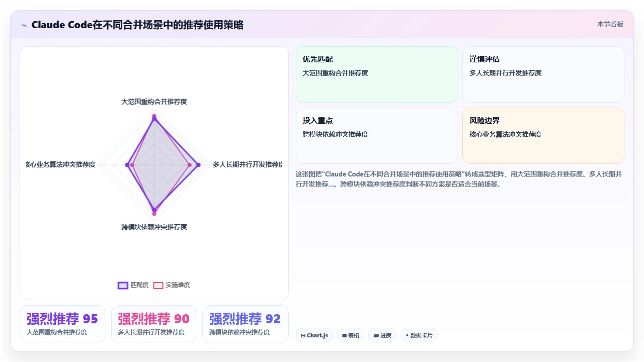Viewport: 644px width, 362px height.
Task: Open the 谨慎评估 card
Action: coord(543,74)
